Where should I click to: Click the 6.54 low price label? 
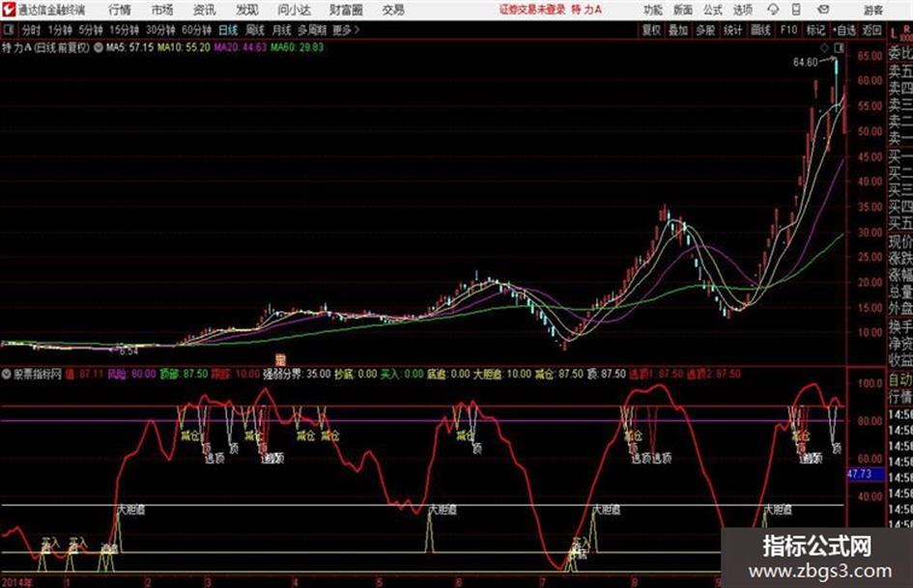coord(128,351)
